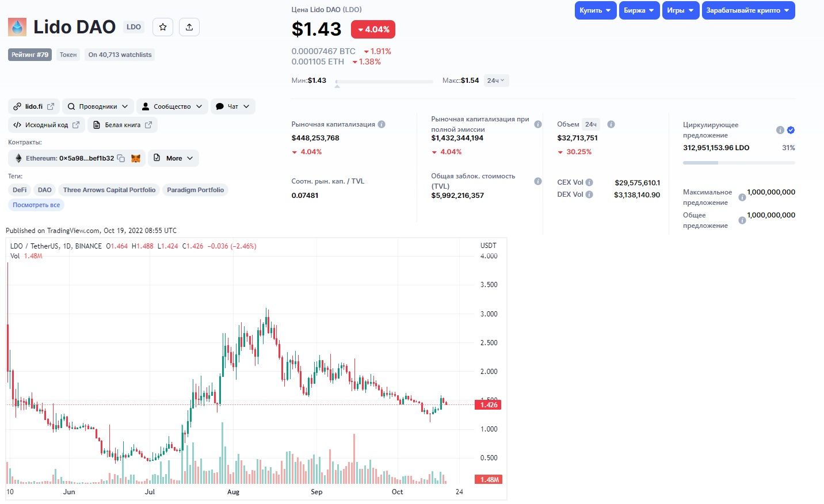This screenshot has width=824, height=504.
Task: Click info icon next to CEX Vol
Action: pos(589,182)
